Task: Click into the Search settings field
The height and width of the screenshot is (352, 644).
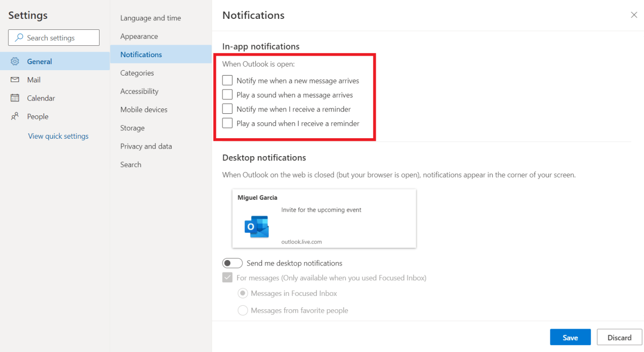Action: [54, 38]
